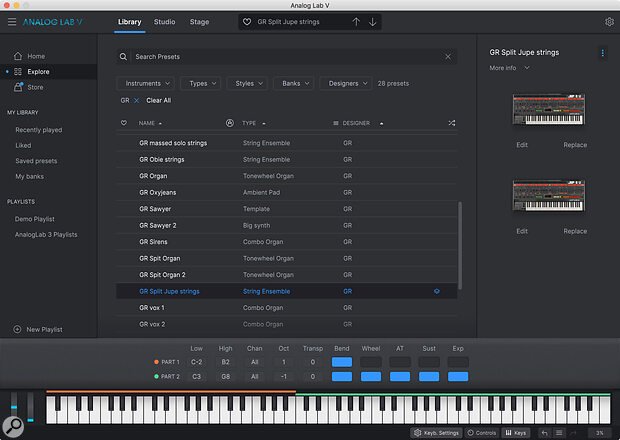Click the search magnifier icon
The width and height of the screenshot is (620, 440).
[123, 57]
